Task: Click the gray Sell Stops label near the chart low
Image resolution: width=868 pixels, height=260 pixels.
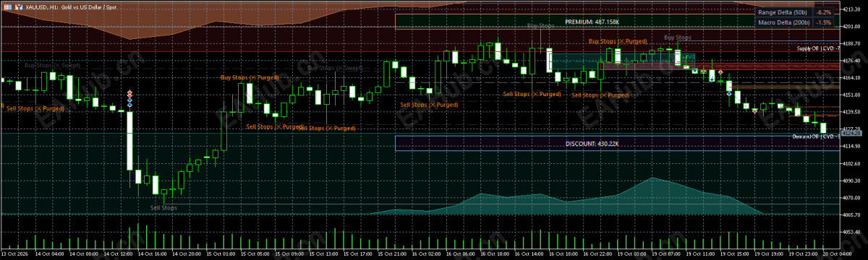Action: (163, 208)
